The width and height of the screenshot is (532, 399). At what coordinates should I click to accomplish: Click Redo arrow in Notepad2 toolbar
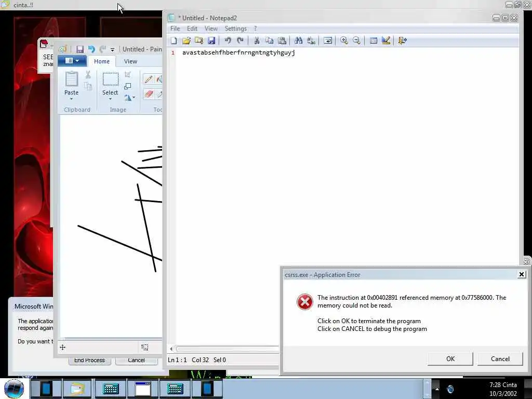[240, 41]
